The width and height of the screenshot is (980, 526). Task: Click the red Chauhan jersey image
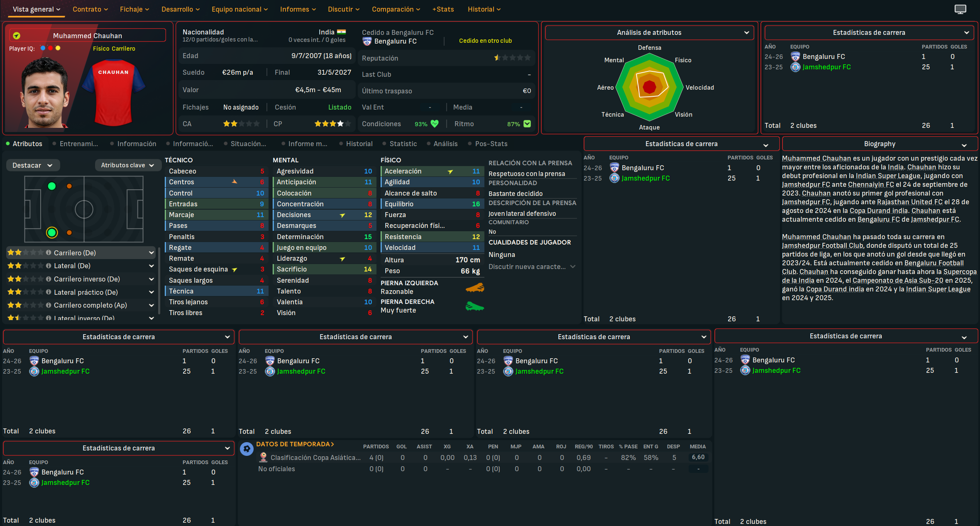113,92
